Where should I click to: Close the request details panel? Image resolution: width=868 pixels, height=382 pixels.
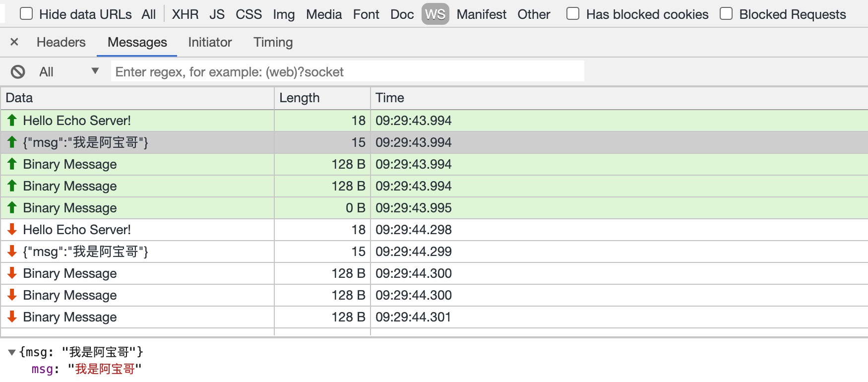click(14, 42)
